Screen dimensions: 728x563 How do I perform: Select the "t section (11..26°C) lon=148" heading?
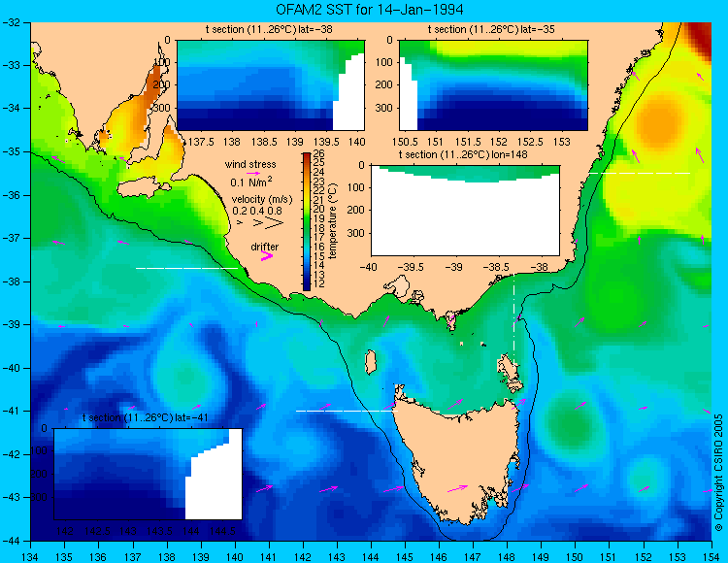click(x=463, y=154)
